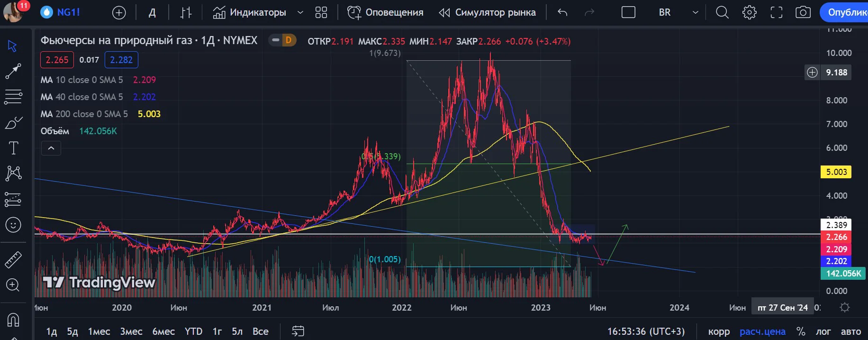
Task: Select the 1мес time range
Action: click(x=99, y=331)
